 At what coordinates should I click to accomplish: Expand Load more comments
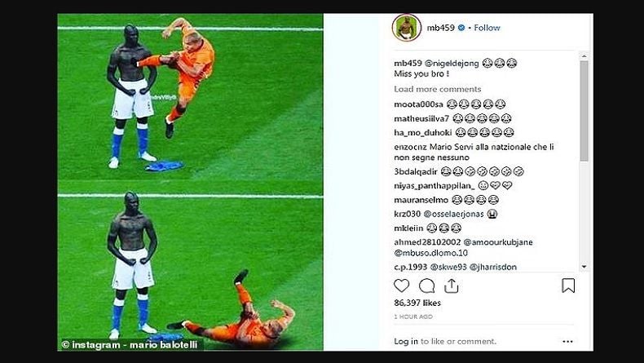438,89
